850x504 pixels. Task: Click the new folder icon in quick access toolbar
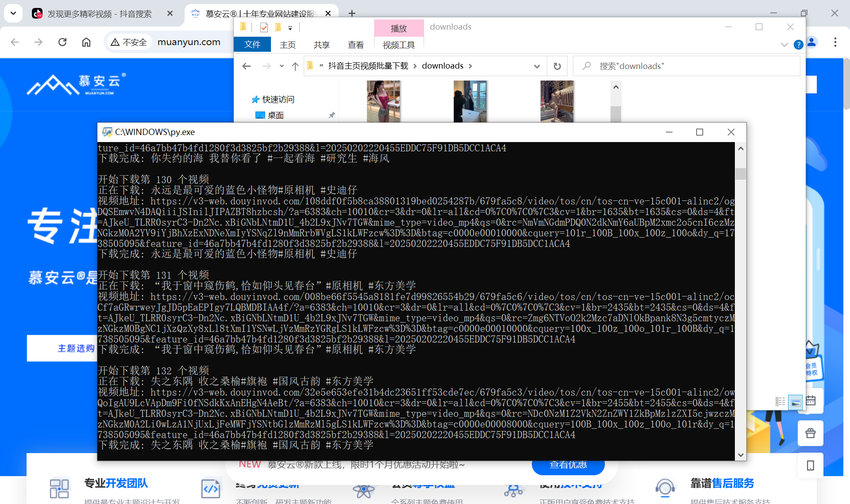(278, 27)
